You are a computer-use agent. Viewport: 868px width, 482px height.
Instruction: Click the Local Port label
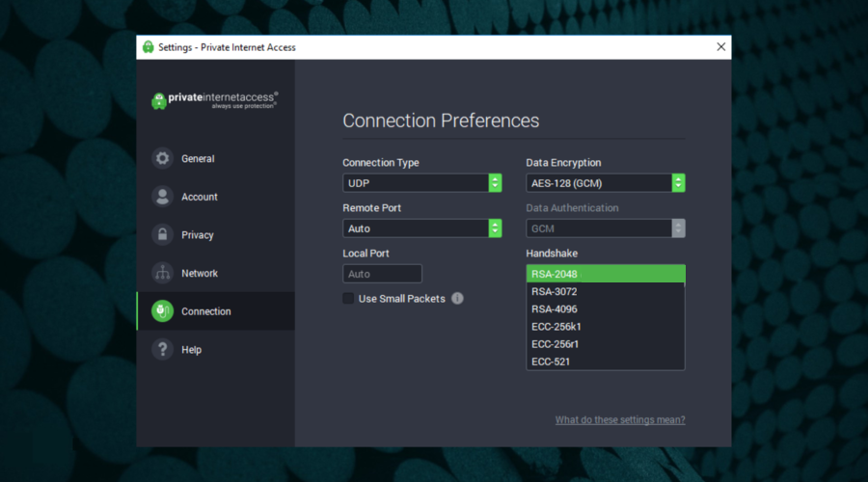click(366, 254)
